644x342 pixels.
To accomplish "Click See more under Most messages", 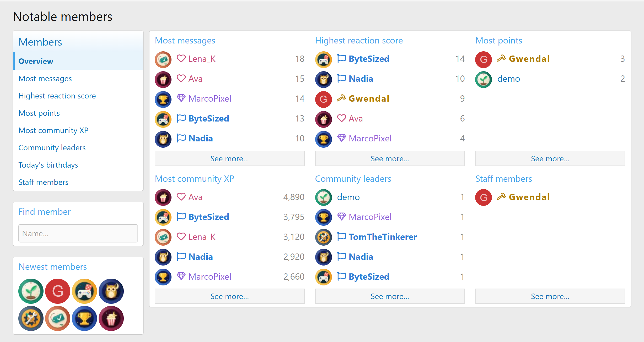I will point(229,158).
